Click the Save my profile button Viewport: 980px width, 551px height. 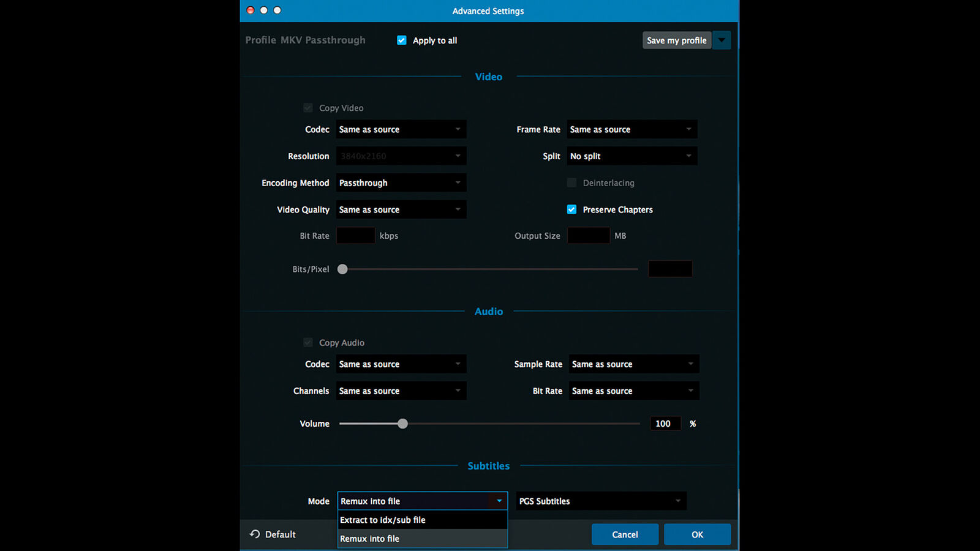point(676,40)
